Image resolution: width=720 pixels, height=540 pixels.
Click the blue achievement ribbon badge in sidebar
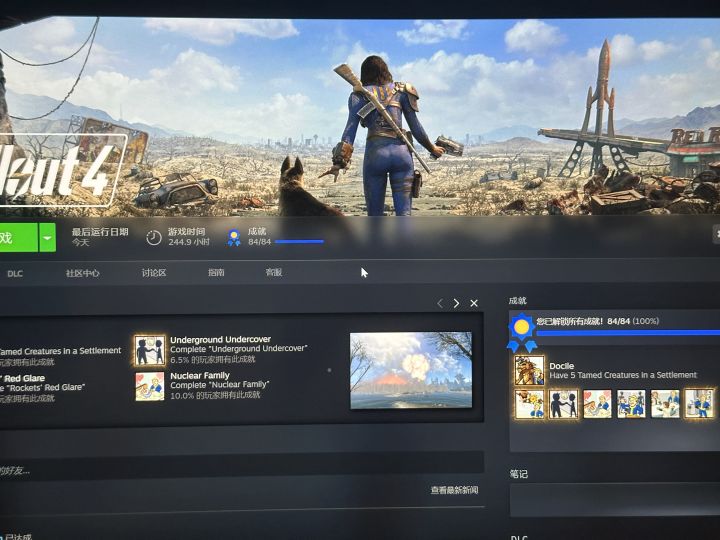pos(520,332)
